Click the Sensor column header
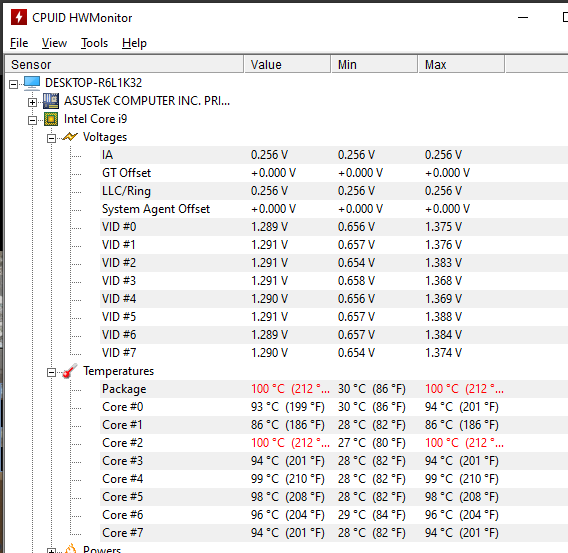Screen dimensions: 568x553 [124, 64]
